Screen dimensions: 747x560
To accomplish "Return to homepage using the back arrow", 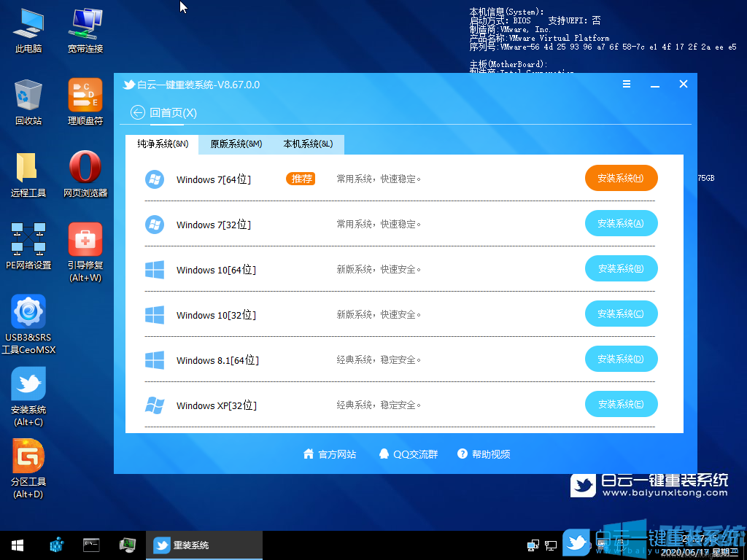I will [137, 112].
